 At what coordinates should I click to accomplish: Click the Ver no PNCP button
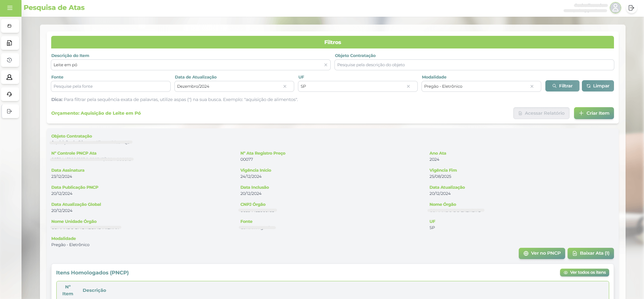point(542,253)
